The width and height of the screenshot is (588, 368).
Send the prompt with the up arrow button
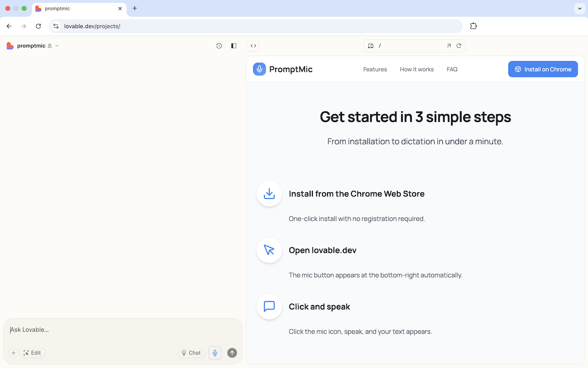tap(232, 353)
